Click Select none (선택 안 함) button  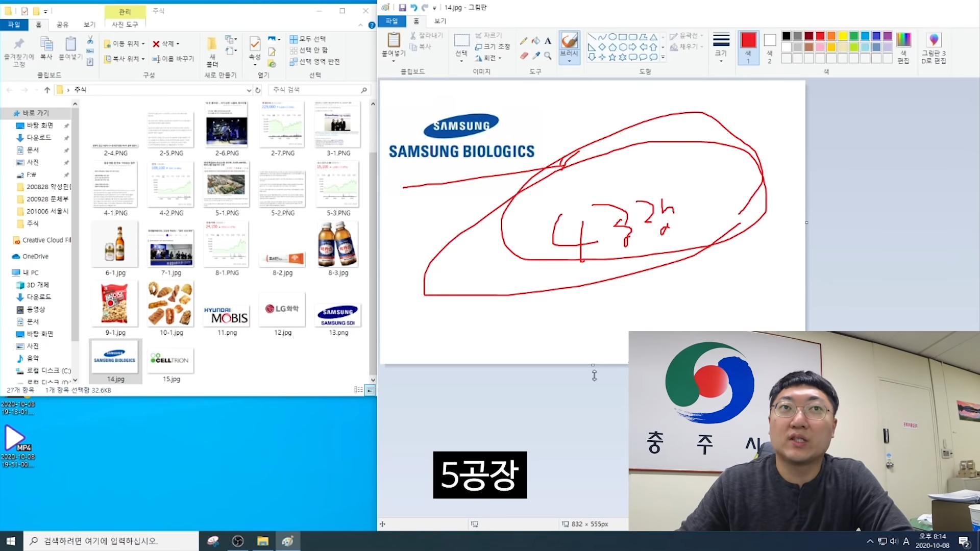309,50
